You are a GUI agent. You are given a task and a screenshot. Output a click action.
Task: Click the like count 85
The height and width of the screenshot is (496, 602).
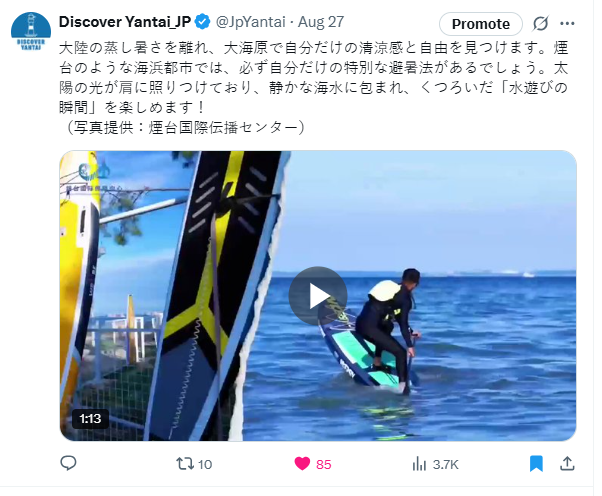click(x=323, y=465)
